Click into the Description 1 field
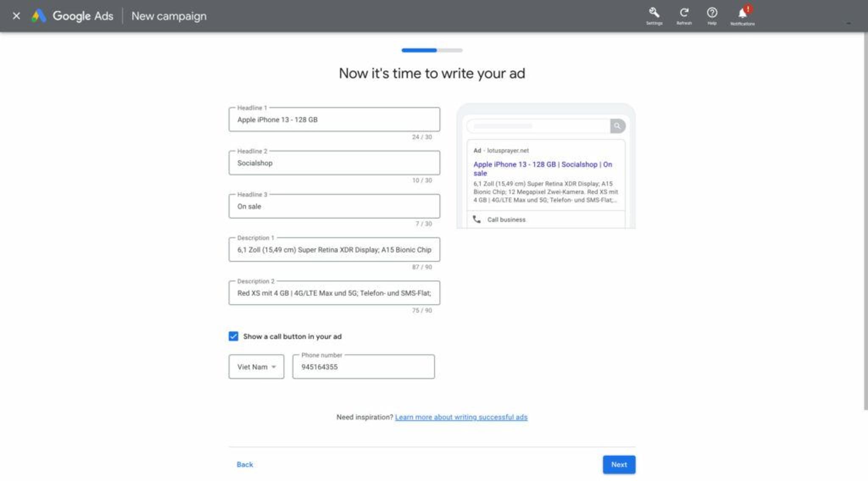The image size is (868, 481). pyautogui.click(x=334, y=250)
